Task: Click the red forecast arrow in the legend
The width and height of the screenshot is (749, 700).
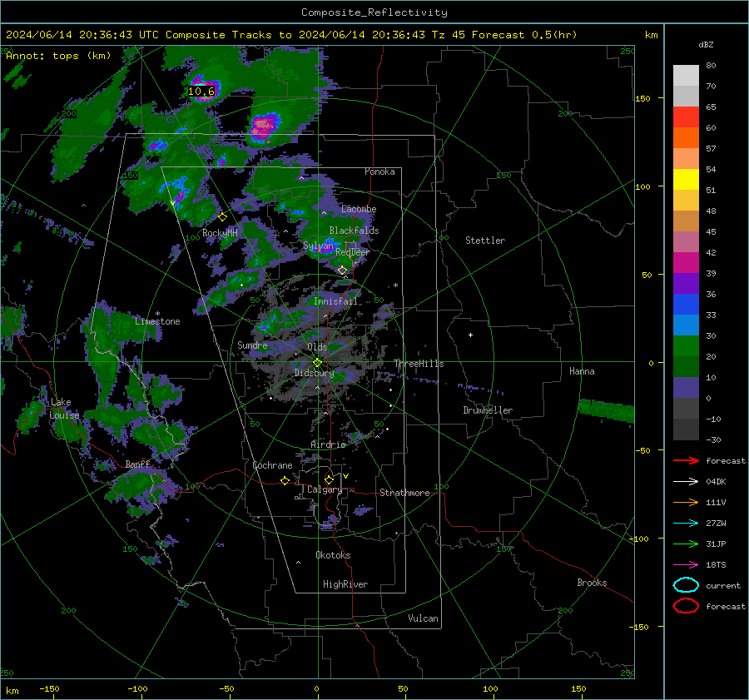Action: 686,460
